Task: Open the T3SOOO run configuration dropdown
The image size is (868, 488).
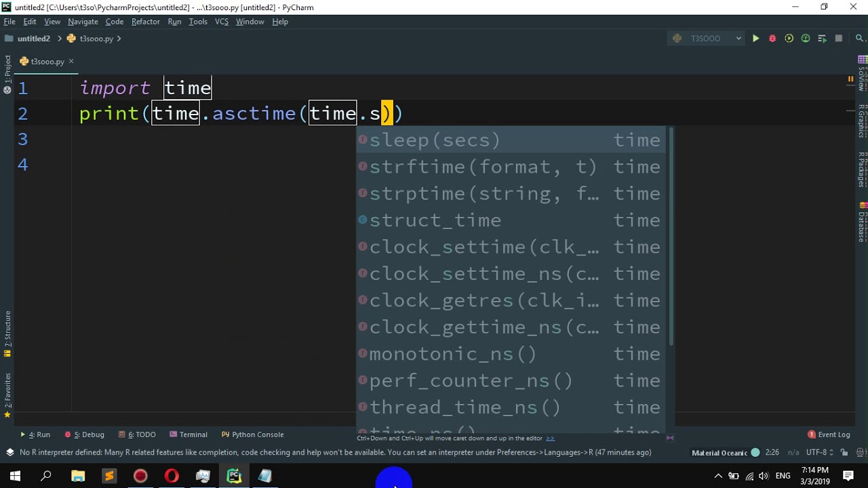Action: (x=706, y=39)
